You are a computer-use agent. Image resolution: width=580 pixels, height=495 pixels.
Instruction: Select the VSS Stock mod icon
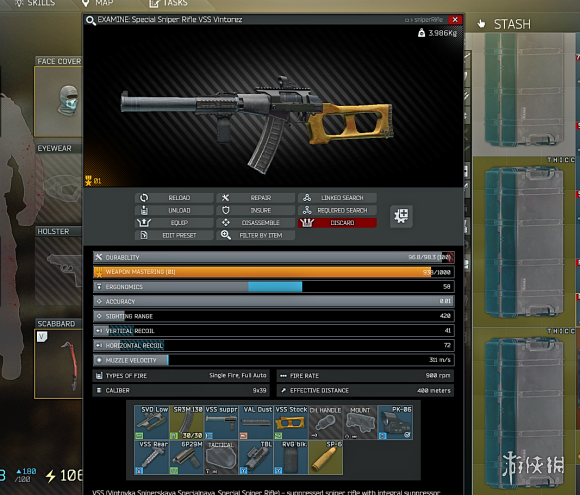pos(291,422)
